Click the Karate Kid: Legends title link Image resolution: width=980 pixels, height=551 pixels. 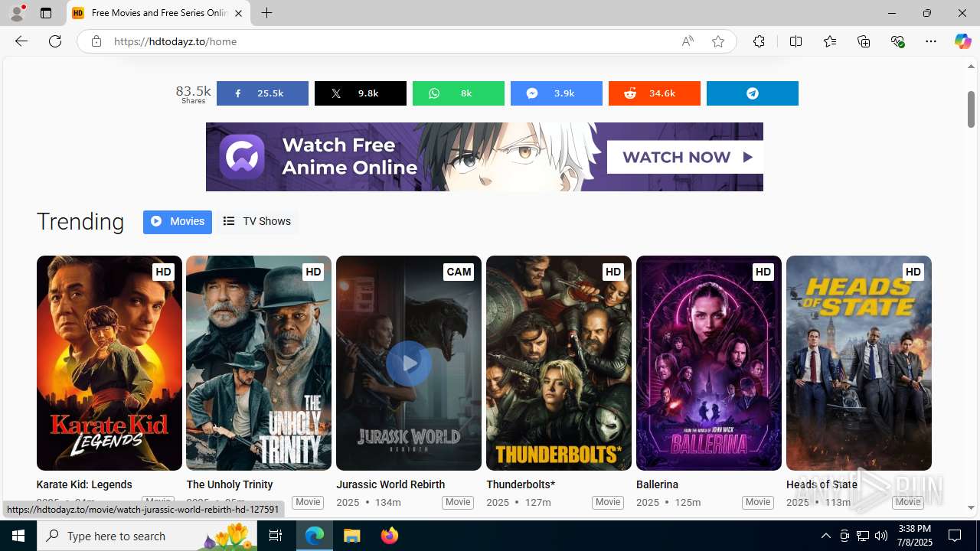click(x=84, y=484)
